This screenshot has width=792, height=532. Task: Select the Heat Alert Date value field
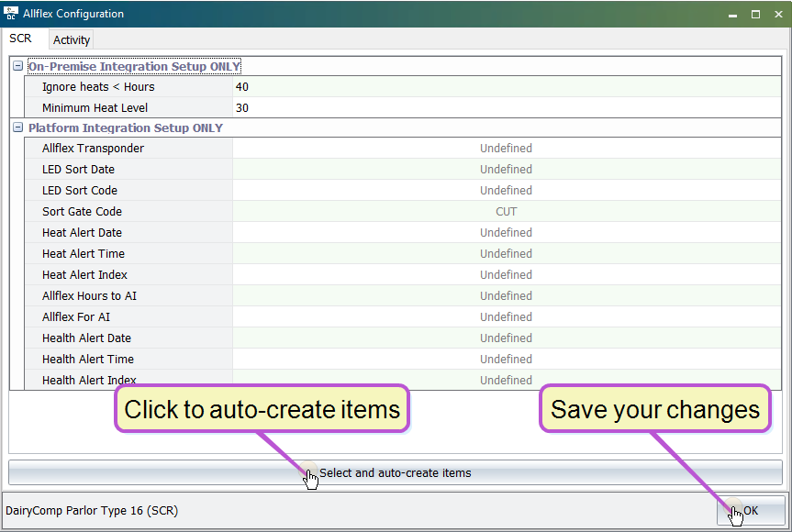click(507, 233)
